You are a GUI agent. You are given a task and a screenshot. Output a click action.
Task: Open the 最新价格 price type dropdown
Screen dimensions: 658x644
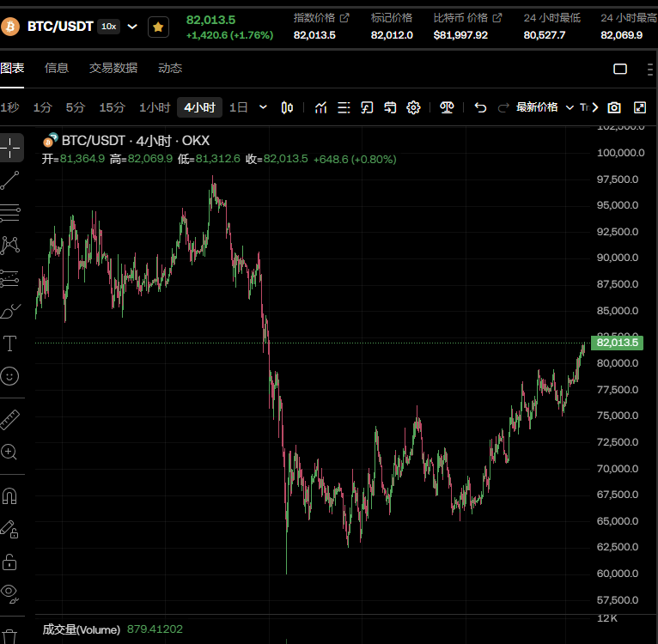point(545,107)
